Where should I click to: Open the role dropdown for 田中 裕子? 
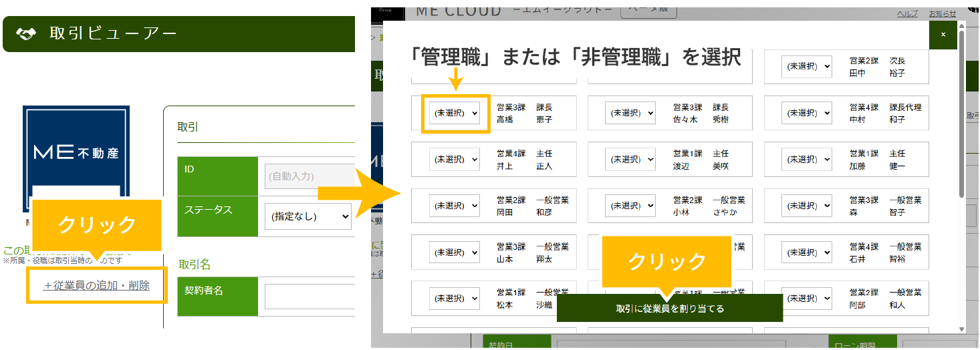pos(807,66)
